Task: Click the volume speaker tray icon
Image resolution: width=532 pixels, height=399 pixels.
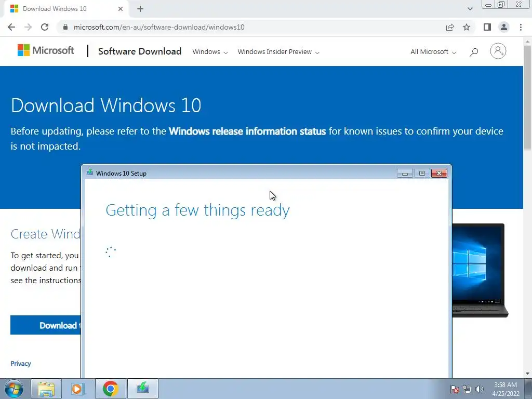Action: pyautogui.click(x=480, y=389)
